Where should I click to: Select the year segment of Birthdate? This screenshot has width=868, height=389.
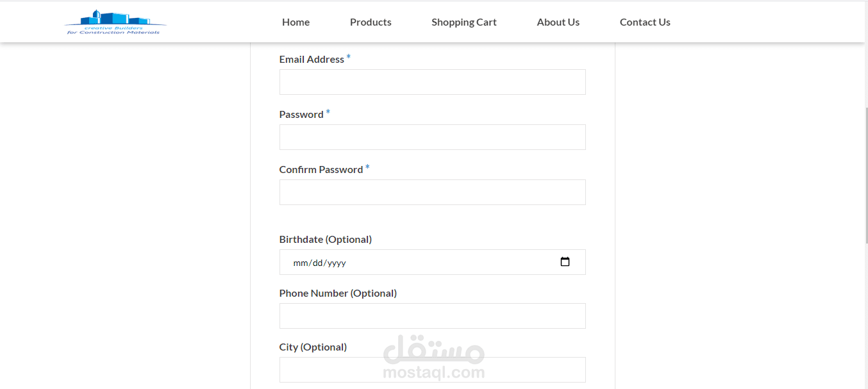tap(337, 263)
